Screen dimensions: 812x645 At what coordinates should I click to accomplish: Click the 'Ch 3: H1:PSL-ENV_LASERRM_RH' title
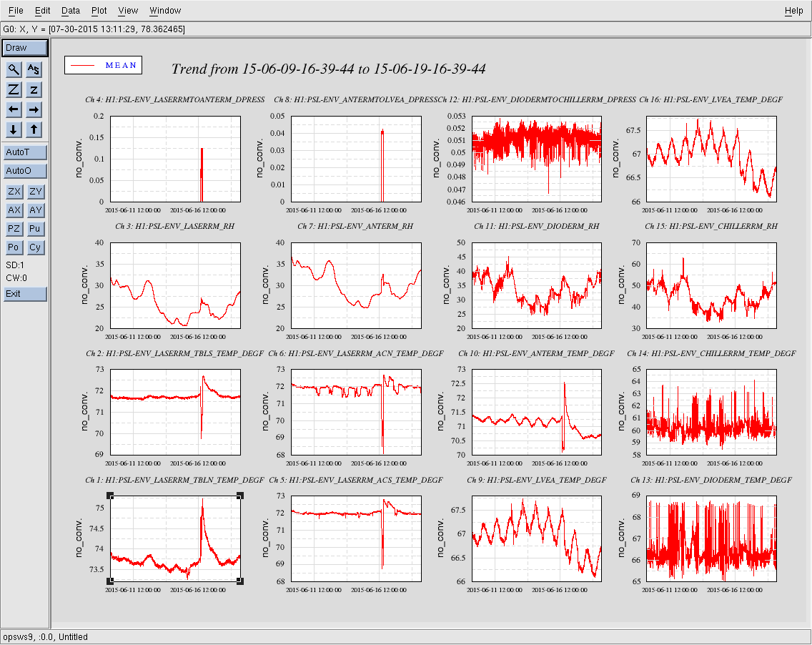(174, 227)
